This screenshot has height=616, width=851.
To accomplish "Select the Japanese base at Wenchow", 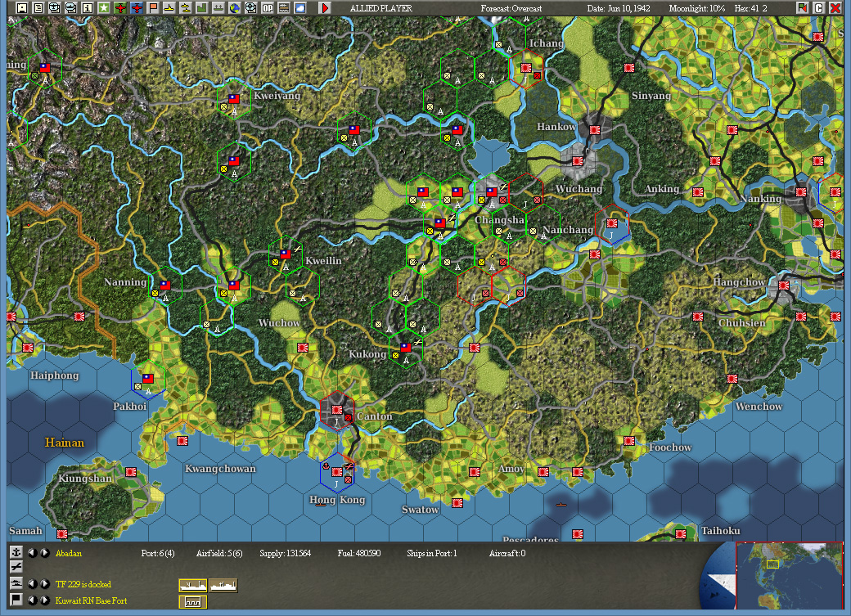I will pyautogui.click(x=732, y=379).
